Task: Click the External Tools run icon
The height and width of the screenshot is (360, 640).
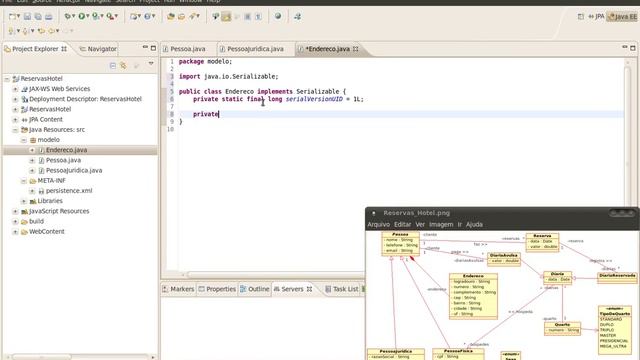Action: click(x=110, y=16)
